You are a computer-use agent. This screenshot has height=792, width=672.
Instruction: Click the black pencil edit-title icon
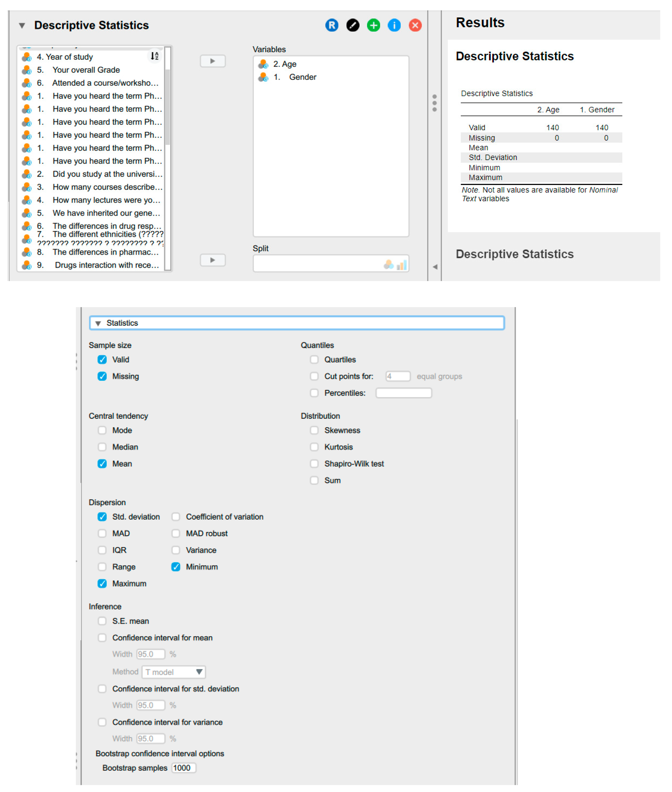(352, 25)
